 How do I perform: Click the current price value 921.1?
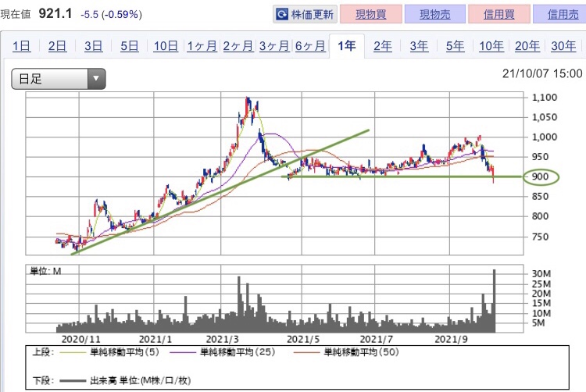tap(55, 14)
